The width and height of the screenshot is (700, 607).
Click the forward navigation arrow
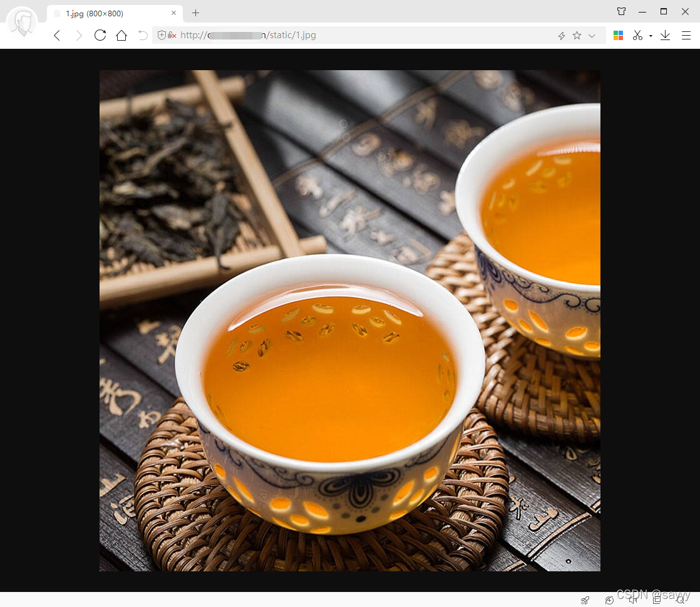[79, 35]
